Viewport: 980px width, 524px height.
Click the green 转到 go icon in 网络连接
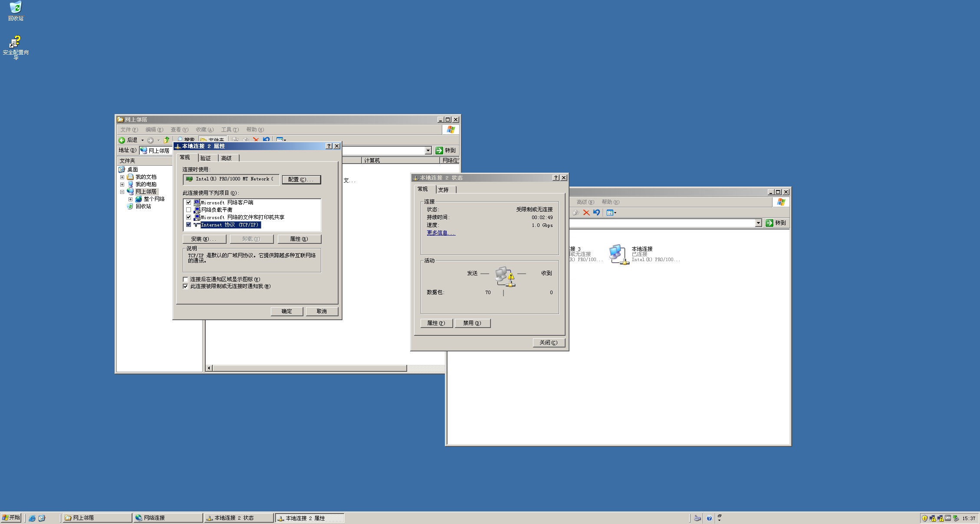point(770,223)
